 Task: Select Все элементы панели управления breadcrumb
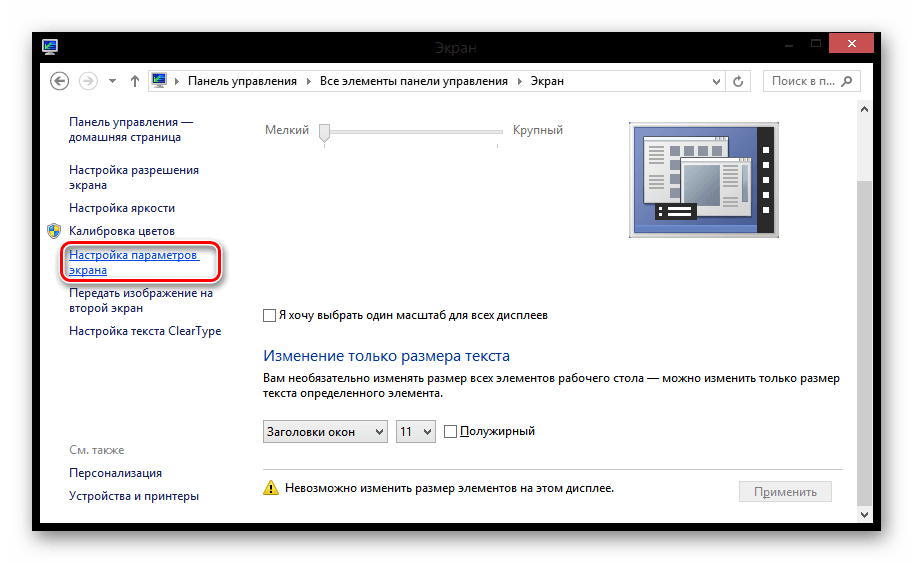pyautogui.click(x=413, y=81)
